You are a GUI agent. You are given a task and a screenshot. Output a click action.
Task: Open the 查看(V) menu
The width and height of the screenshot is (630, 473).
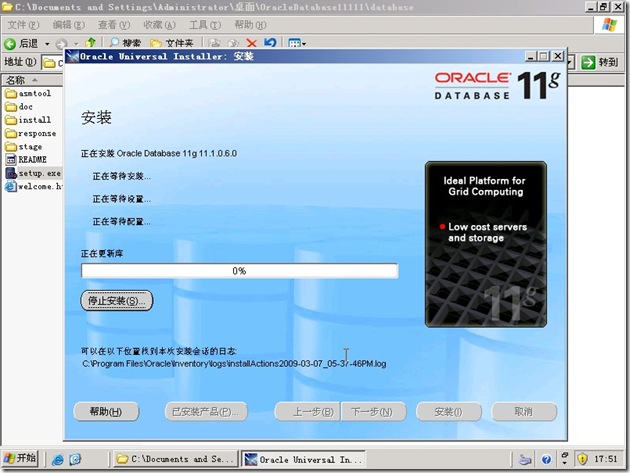[114, 25]
